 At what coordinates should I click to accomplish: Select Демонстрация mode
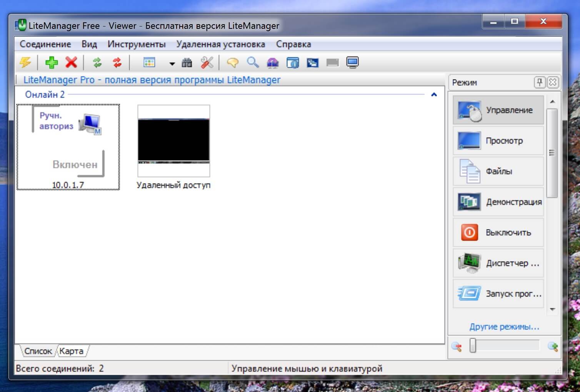click(x=498, y=202)
